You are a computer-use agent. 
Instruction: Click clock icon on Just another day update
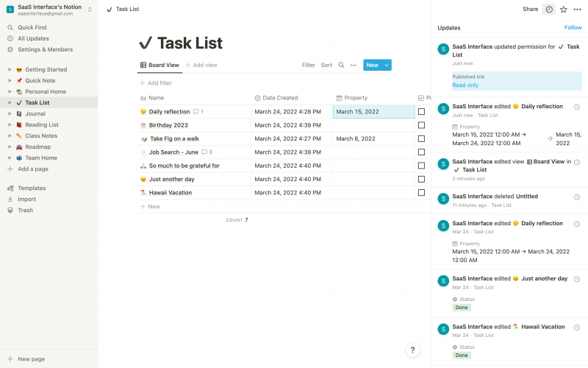coord(577,279)
